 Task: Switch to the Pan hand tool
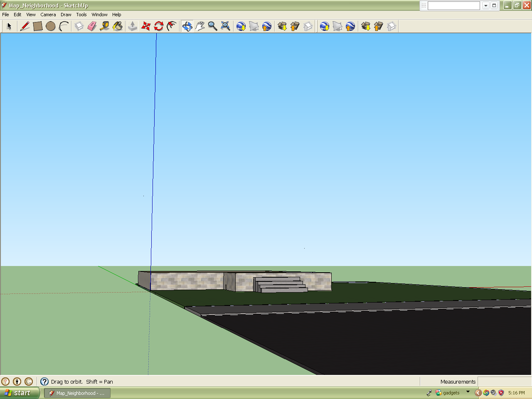[200, 26]
